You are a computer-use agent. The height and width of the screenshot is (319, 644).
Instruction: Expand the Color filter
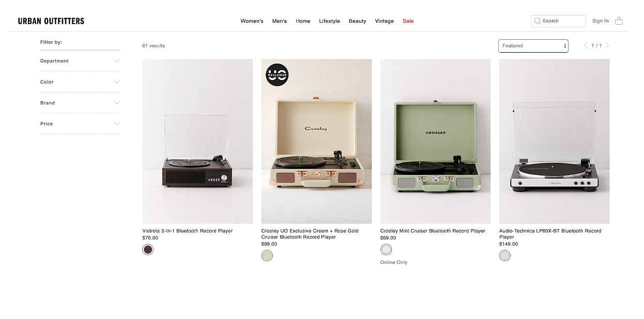[80, 82]
